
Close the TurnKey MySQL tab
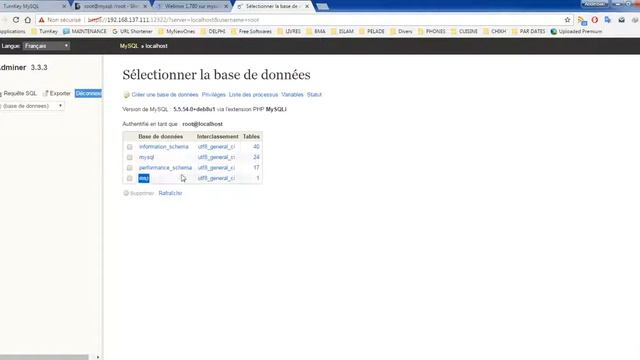(64, 6)
